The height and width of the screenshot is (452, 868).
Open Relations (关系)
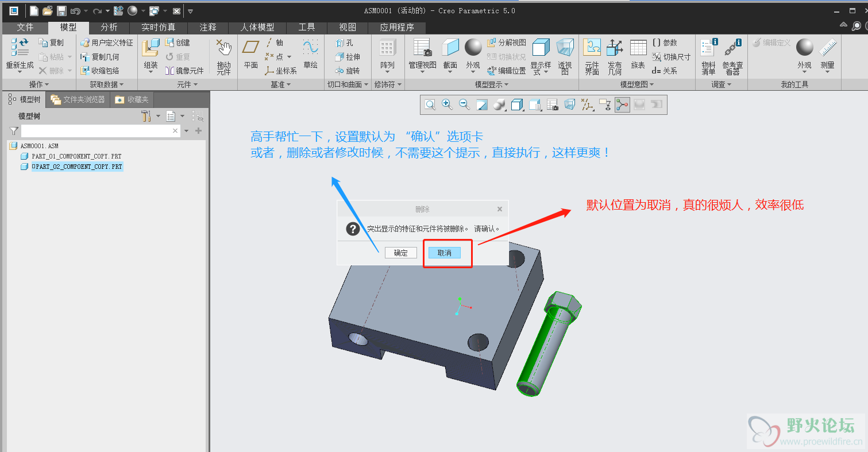tap(665, 71)
